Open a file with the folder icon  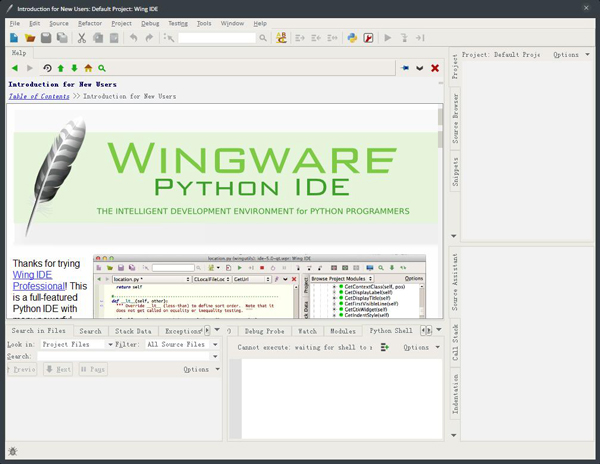coord(30,38)
